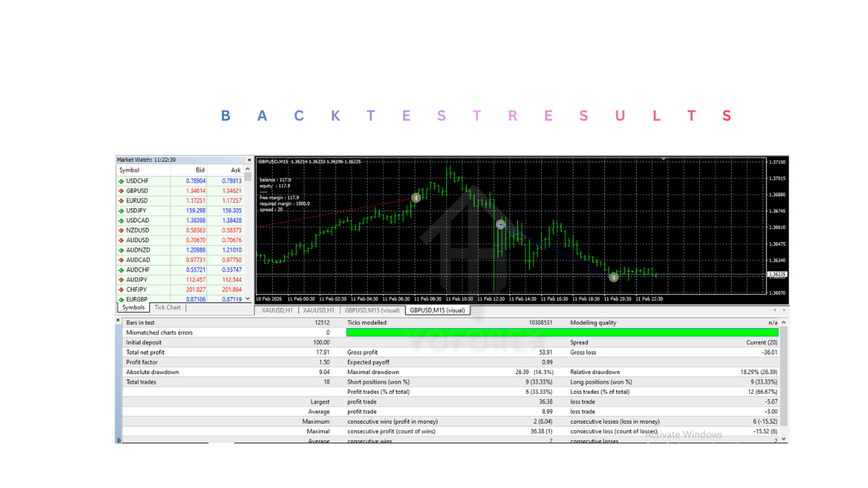Close the Market Watch panel

(250, 160)
